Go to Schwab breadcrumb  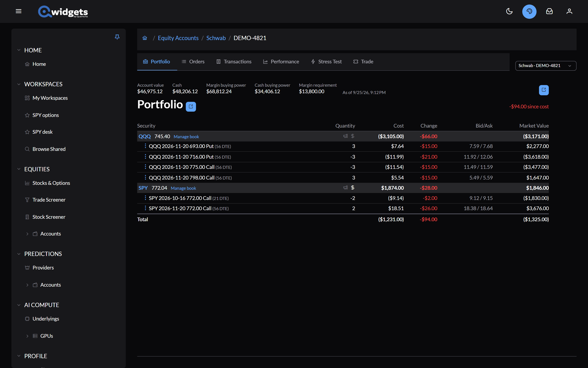(216, 38)
